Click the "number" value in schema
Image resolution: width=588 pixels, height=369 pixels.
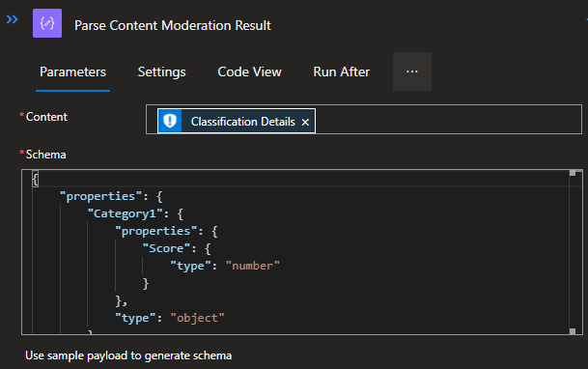point(252,266)
